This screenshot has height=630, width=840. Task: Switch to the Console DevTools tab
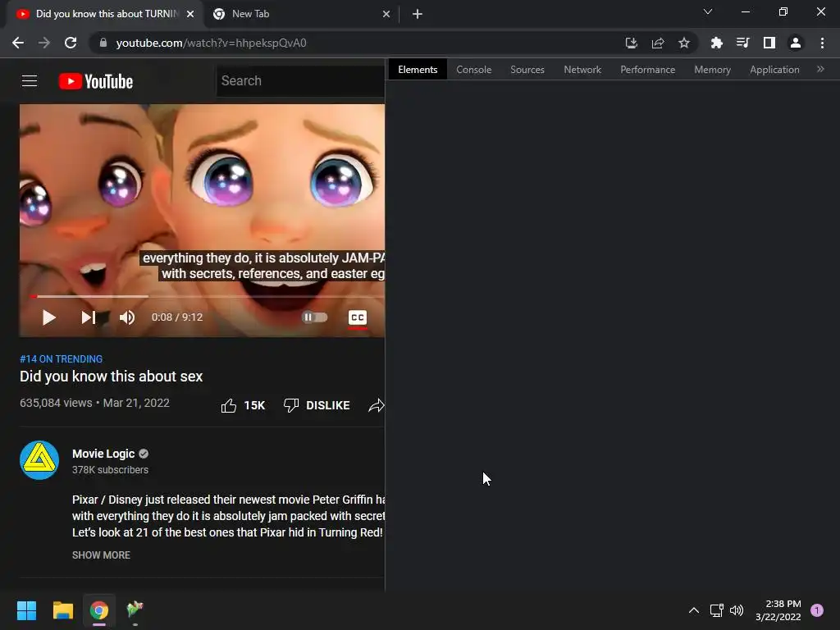[x=473, y=70]
